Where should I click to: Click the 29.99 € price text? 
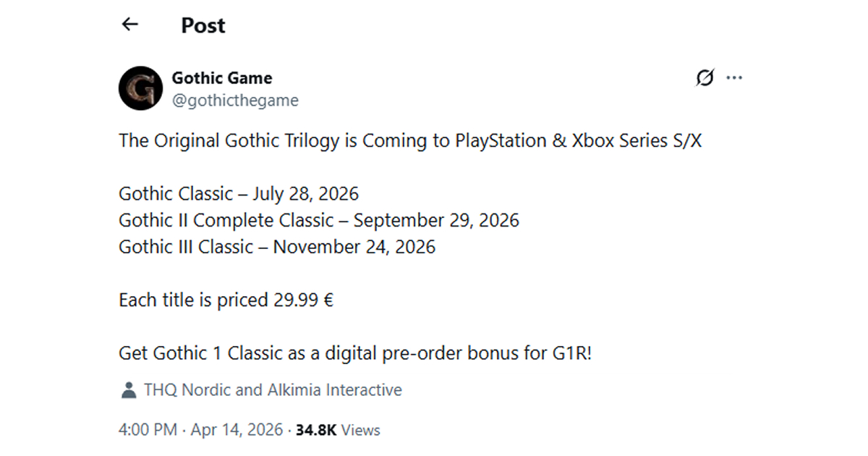(303, 300)
